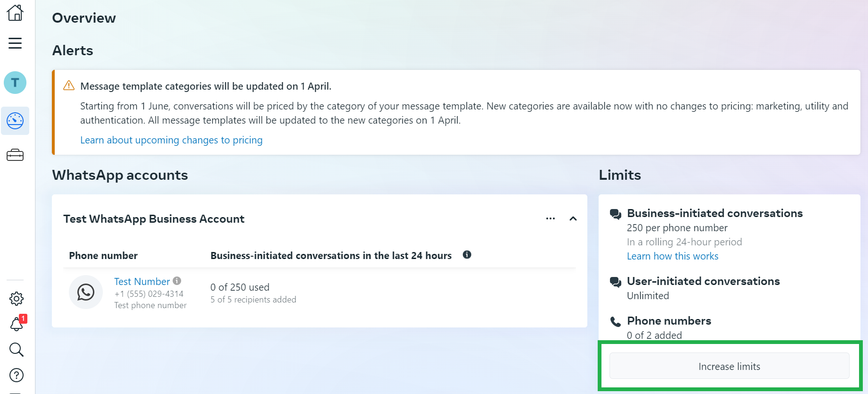The image size is (868, 394).
Task: Open the Settings gear icon
Action: tap(16, 298)
